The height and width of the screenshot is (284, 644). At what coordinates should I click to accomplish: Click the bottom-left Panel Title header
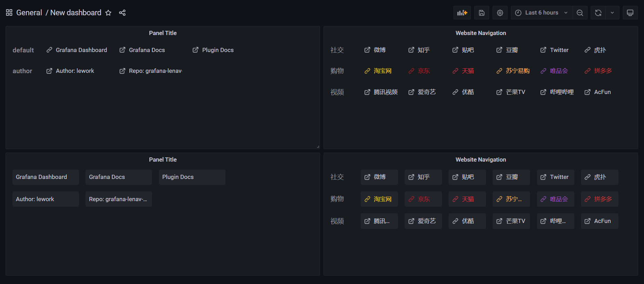tap(163, 160)
